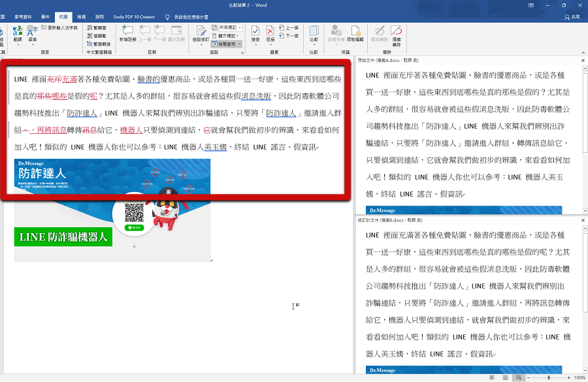Screen dimensions: 588x382
Task: Select the Review (校閱) tab
Action: point(63,17)
